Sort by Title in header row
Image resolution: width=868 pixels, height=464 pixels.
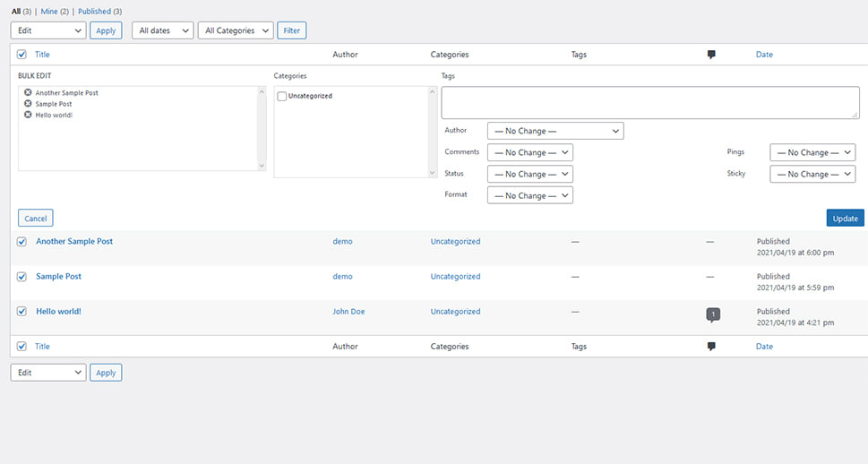(43, 55)
